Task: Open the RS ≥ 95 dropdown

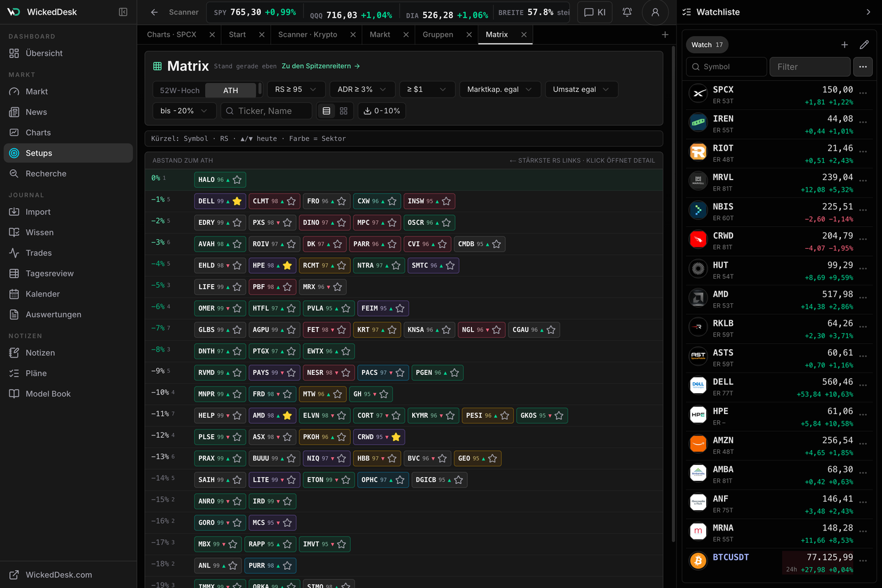Action: tap(296, 89)
